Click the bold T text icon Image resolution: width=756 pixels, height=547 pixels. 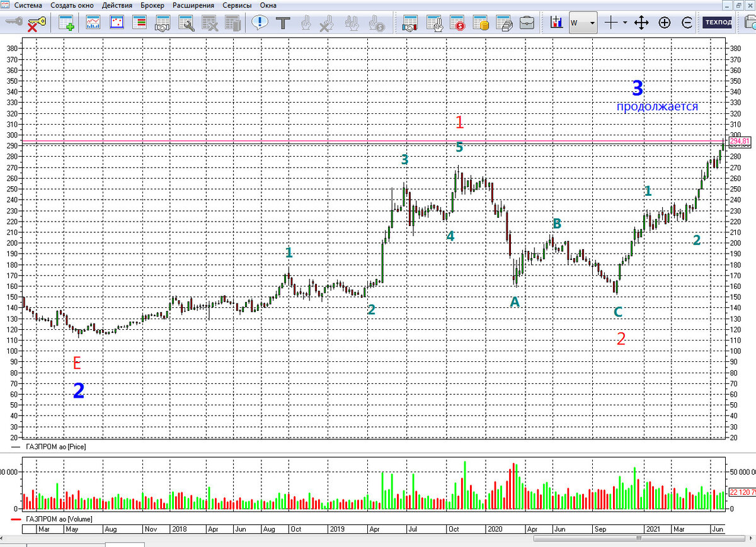click(283, 24)
